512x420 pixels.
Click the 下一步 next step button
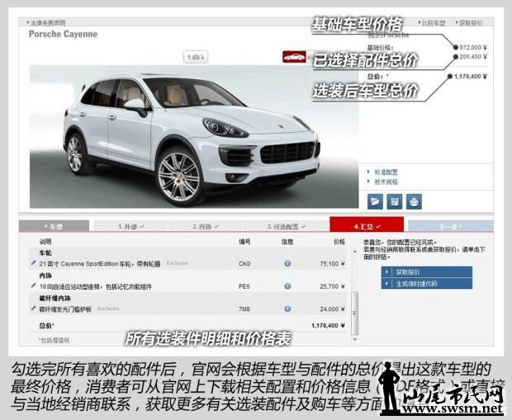450,226
